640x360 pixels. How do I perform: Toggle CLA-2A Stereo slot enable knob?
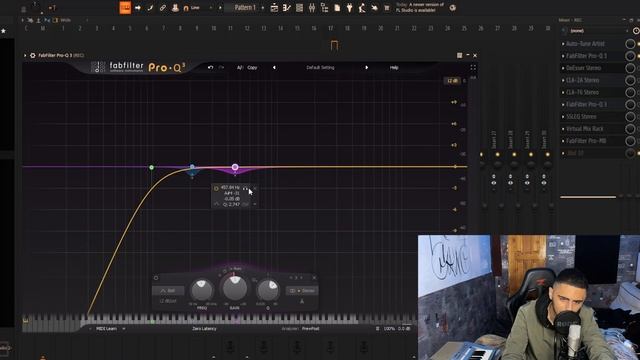pyautogui.click(x=630, y=80)
